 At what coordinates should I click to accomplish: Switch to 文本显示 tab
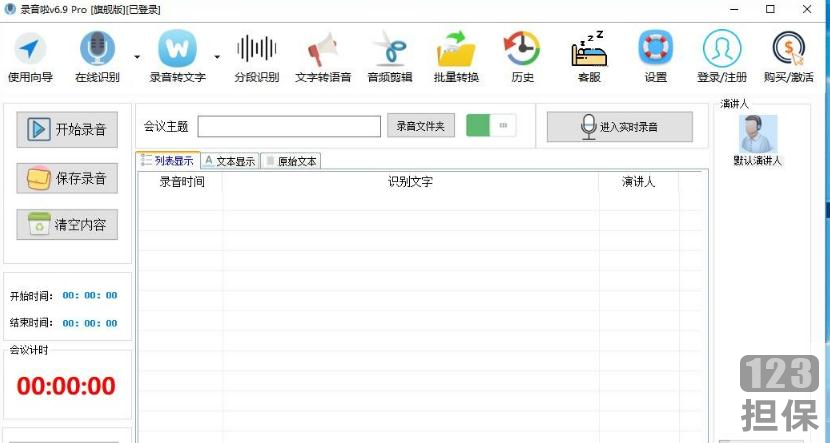point(230,161)
